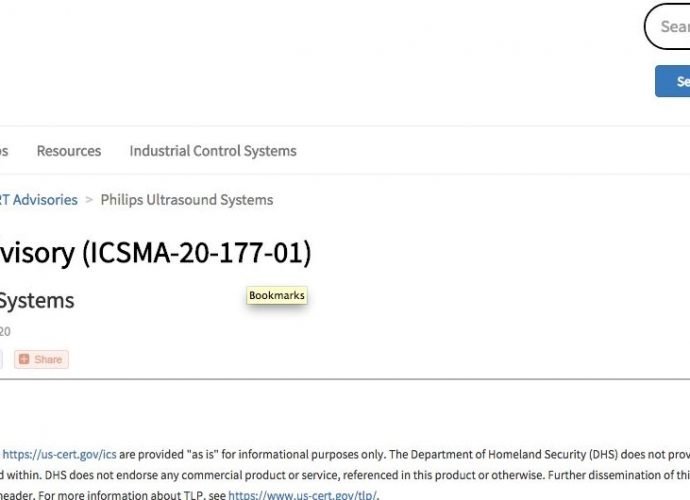Open the us-cert.gov/ics link

59,454
